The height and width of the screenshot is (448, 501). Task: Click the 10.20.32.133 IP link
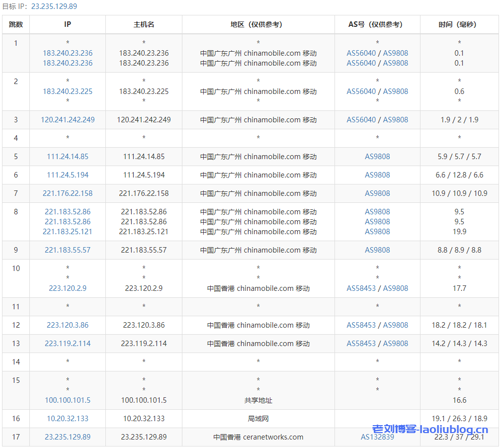click(x=68, y=419)
